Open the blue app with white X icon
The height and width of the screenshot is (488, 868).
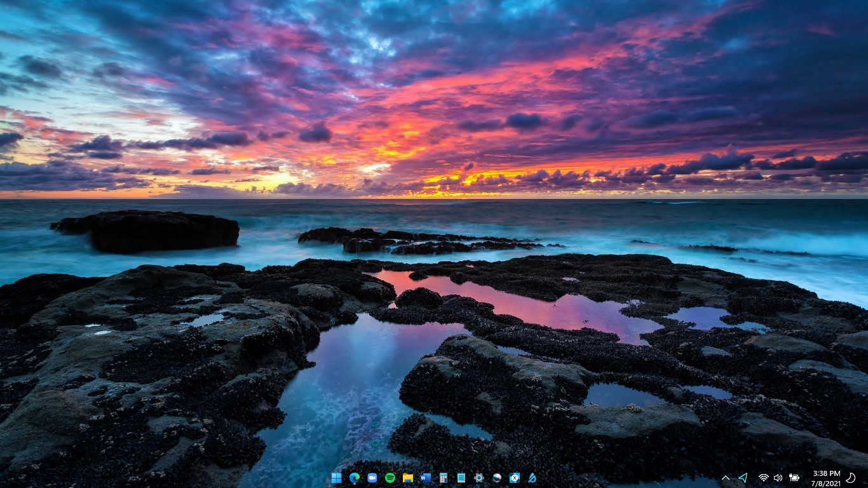click(513, 477)
